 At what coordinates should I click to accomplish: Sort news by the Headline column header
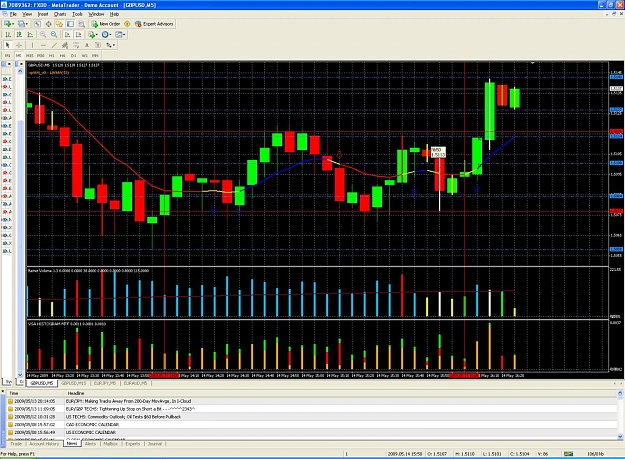pyautogui.click(x=341, y=393)
